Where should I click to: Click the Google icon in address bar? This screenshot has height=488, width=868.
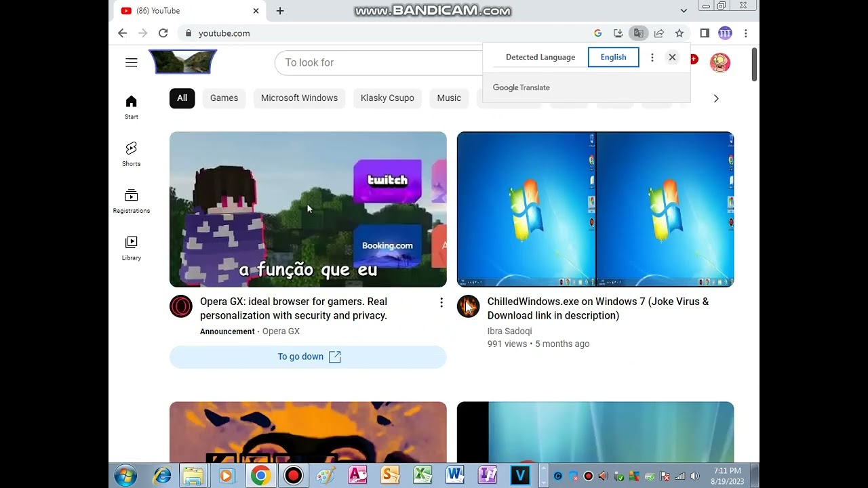(x=597, y=33)
